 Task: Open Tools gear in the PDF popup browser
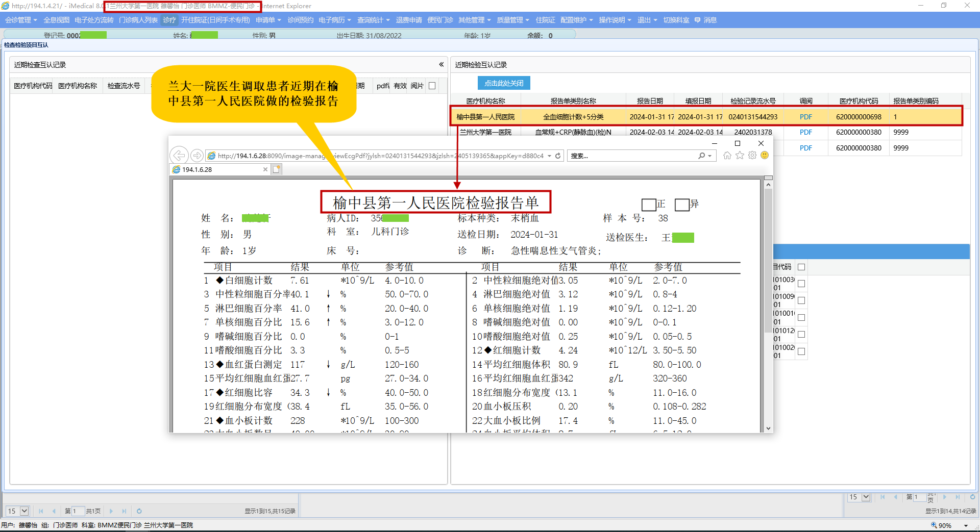pyautogui.click(x=752, y=156)
